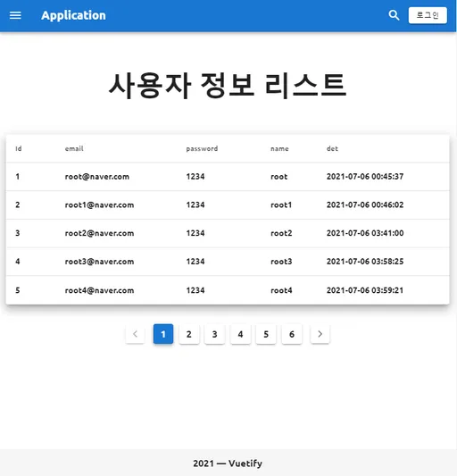Sort by the password column header
This screenshot has width=457, height=476.
tap(202, 149)
